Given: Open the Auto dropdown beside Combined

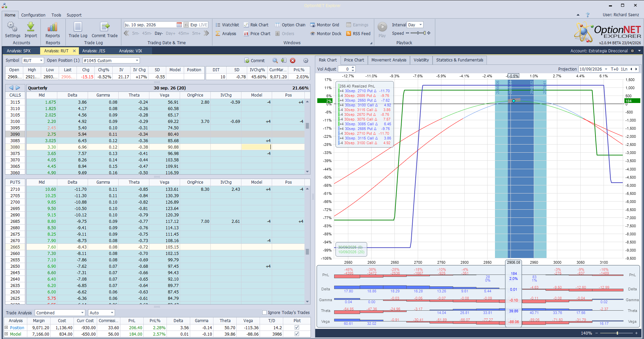Looking at the screenshot, I should pyautogui.click(x=112, y=313).
